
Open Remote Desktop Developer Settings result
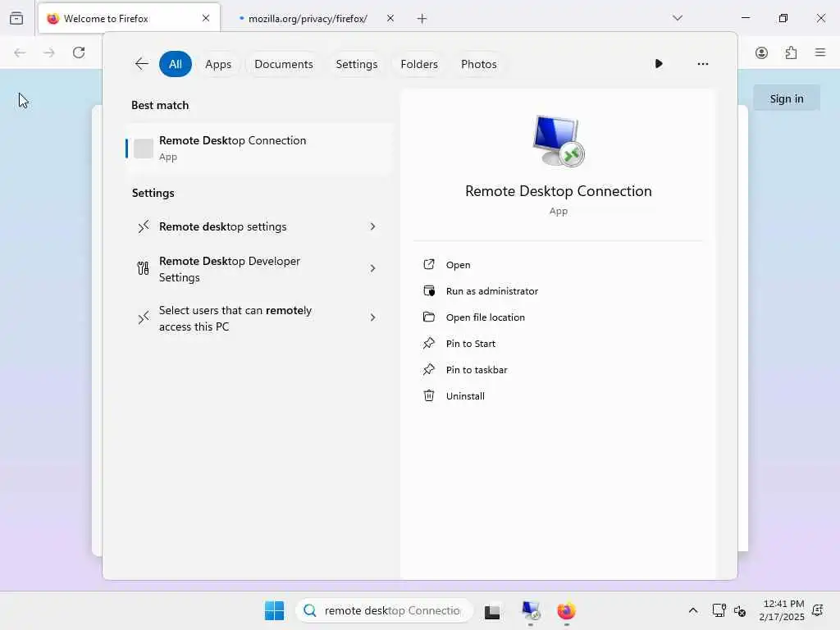point(259,269)
